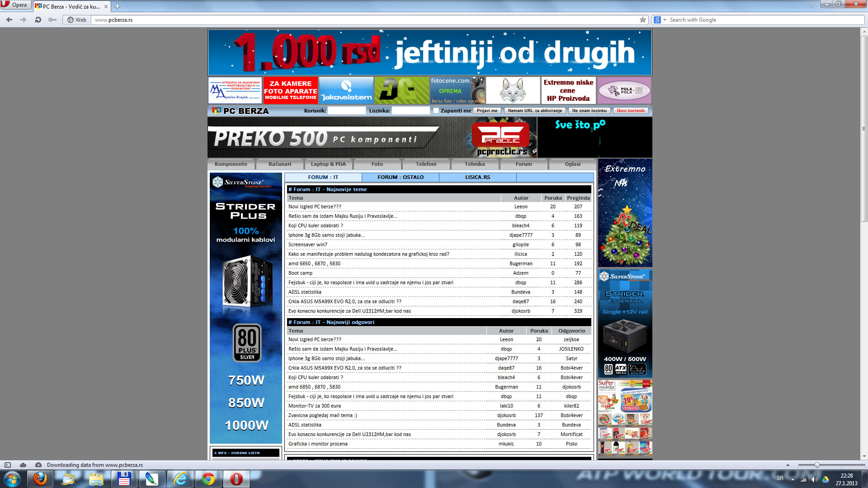Open the ZA KAMERE FOTO APARATE banner
This screenshot has height=488, width=868.
[x=291, y=90]
